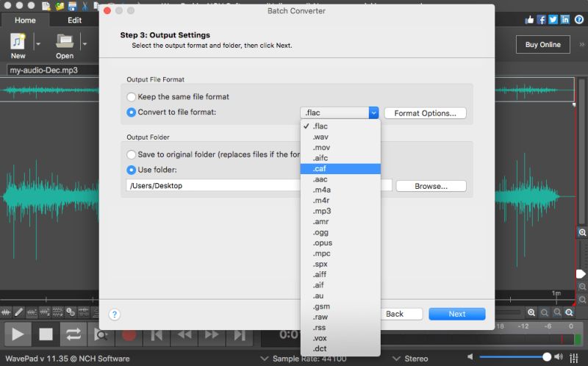Switch to the Home tab
This screenshot has width=588, height=366.
coord(25,21)
